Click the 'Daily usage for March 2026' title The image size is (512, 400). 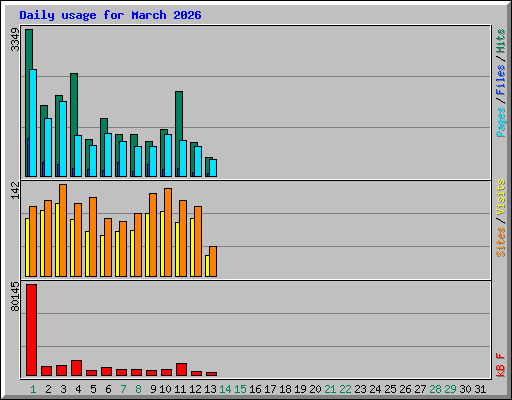tap(110, 15)
